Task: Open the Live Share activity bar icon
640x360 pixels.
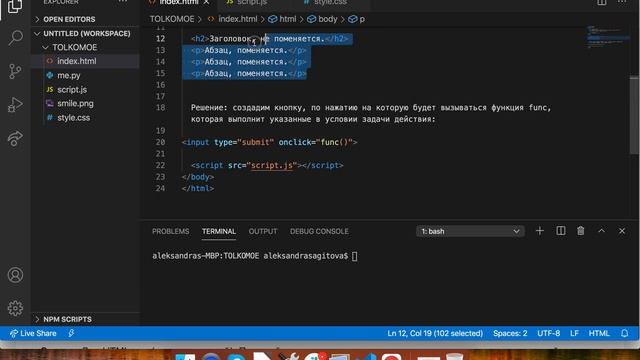Action: [16, 138]
